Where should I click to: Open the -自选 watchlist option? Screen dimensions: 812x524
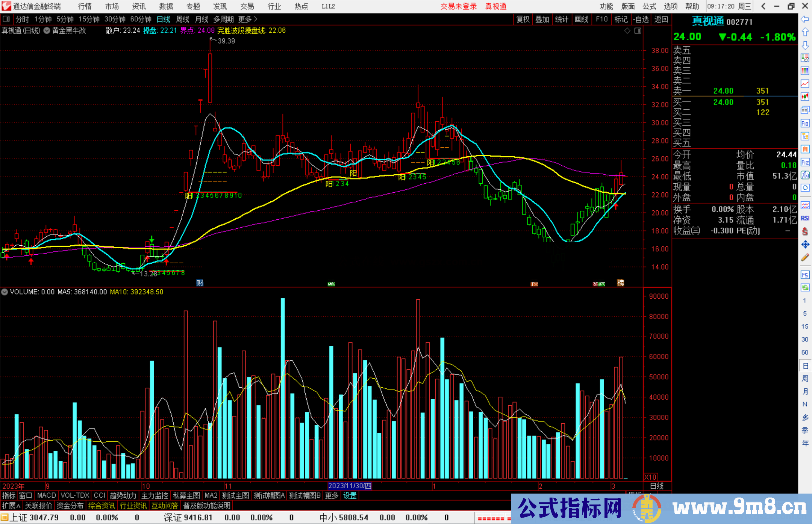click(x=641, y=19)
